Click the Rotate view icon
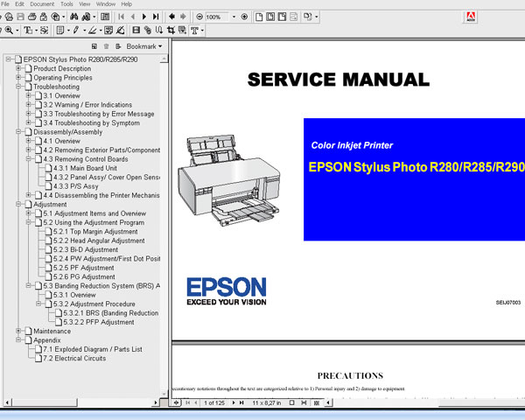525x420 pixels. pyautogui.click(x=307, y=17)
